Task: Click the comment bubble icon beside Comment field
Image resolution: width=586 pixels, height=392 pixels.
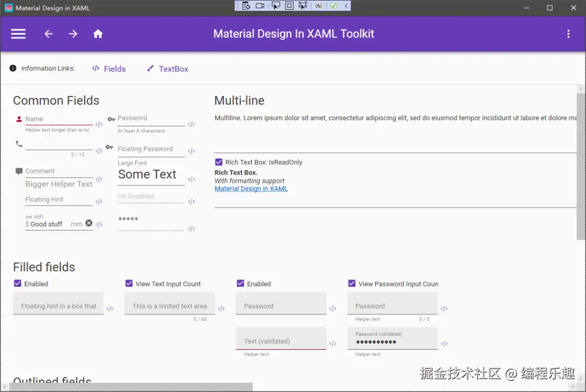Action: pyautogui.click(x=18, y=171)
